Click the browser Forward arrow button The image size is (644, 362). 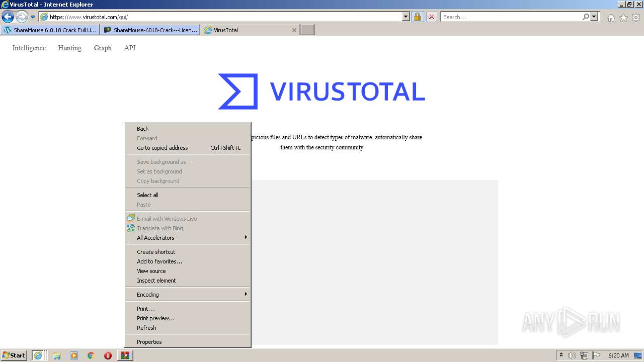[22, 17]
